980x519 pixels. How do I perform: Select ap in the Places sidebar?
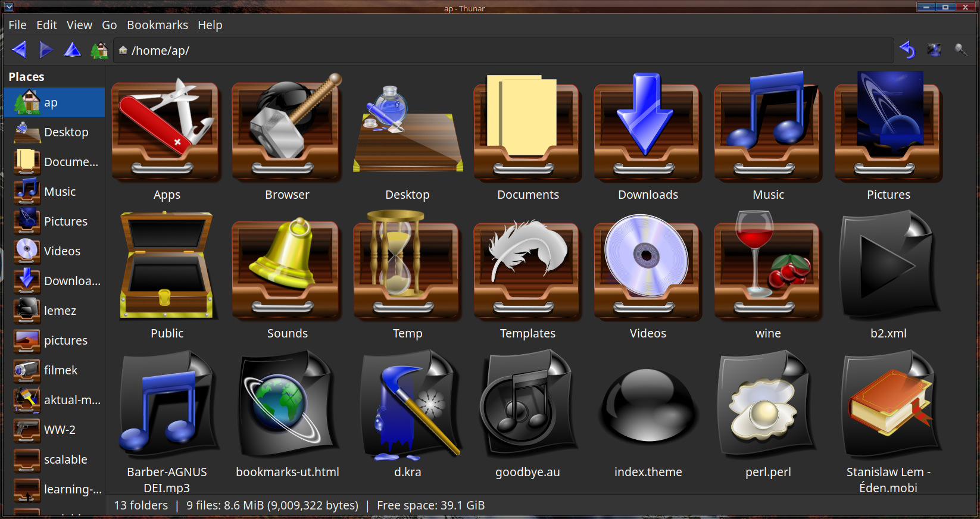tap(54, 102)
